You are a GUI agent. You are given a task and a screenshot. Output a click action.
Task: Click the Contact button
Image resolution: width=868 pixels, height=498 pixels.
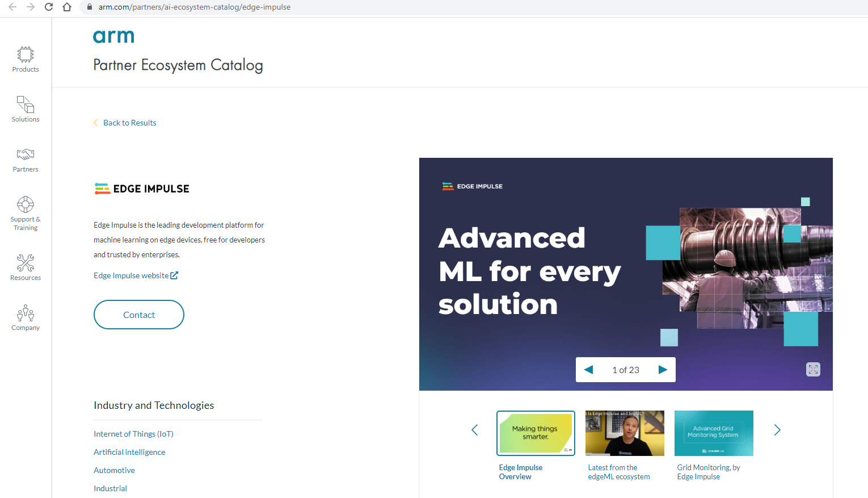tap(139, 315)
